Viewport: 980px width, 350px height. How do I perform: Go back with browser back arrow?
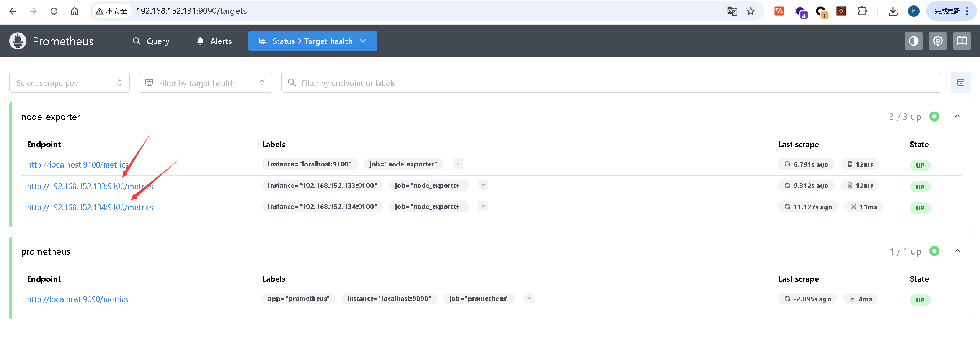(x=13, y=11)
